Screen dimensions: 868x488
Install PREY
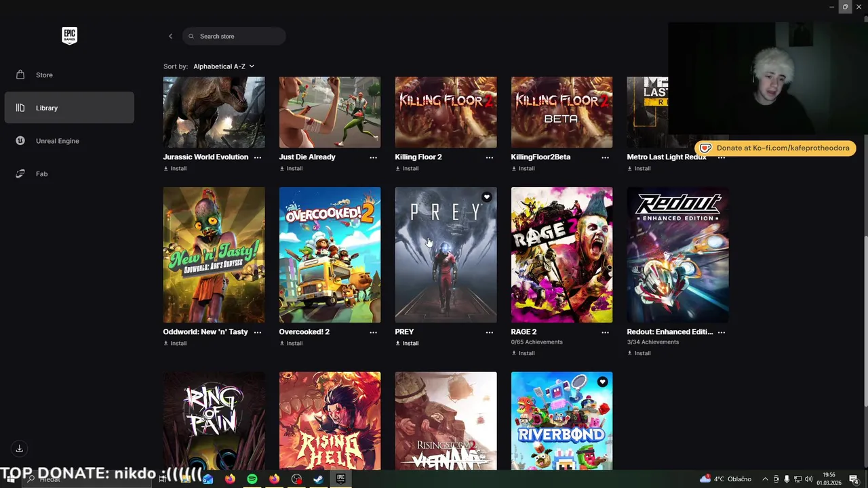[x=407, y=343]
